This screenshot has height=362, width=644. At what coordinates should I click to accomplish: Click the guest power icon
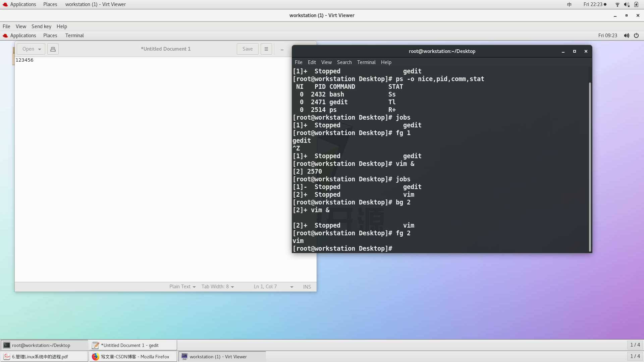(x=636, y=36)
